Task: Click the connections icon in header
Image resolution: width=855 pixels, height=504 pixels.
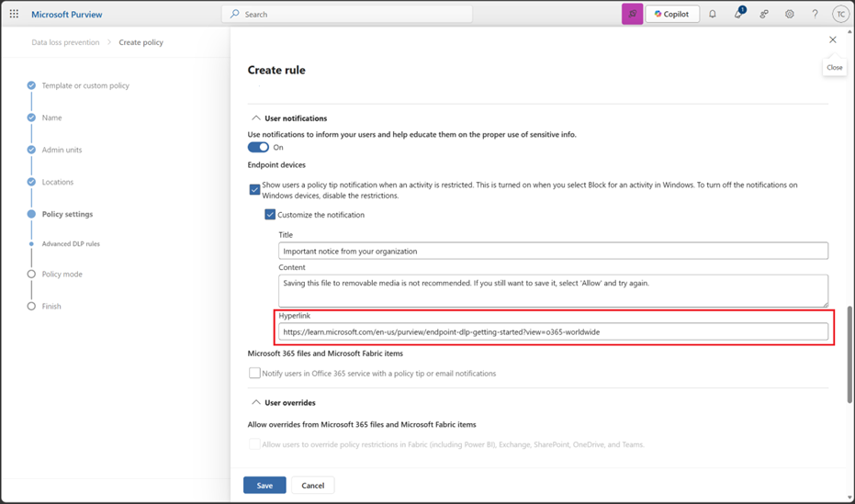Action: pyautogui.click(x=764, y=14)
